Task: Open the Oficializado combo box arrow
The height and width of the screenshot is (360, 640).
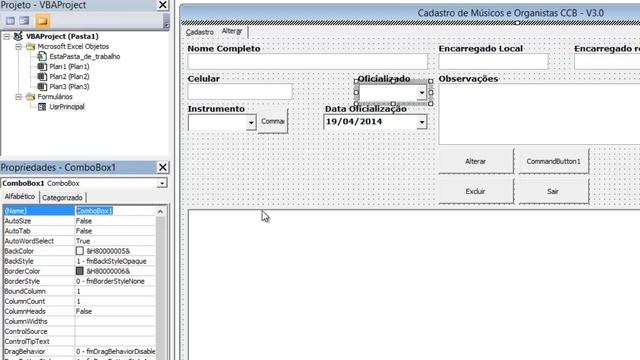Action: (x=422, y=93)
